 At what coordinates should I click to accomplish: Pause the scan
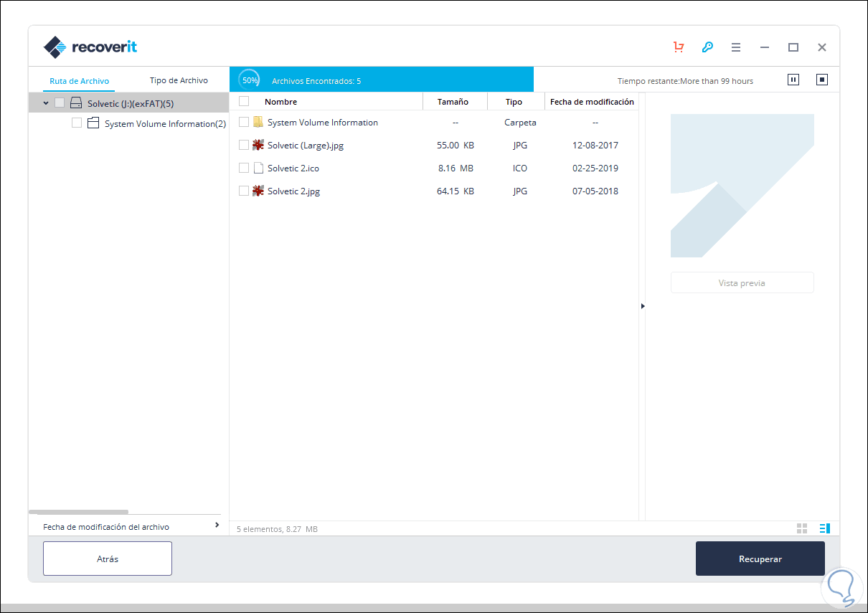(793, 80)
